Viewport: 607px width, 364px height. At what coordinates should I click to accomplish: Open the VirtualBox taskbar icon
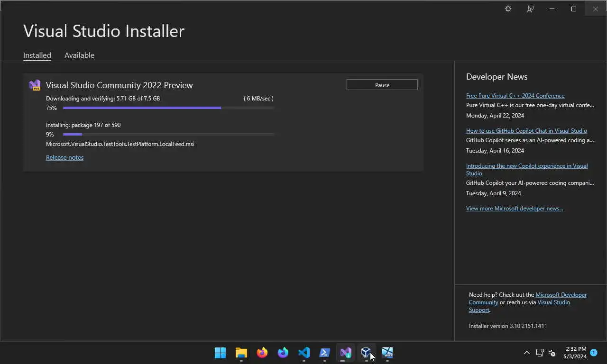click(366, 353)
